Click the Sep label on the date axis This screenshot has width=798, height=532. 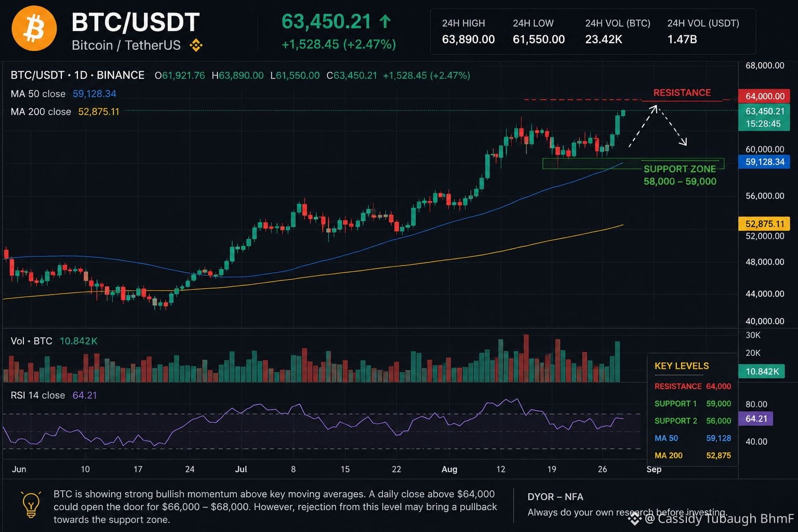click(654, 469)
